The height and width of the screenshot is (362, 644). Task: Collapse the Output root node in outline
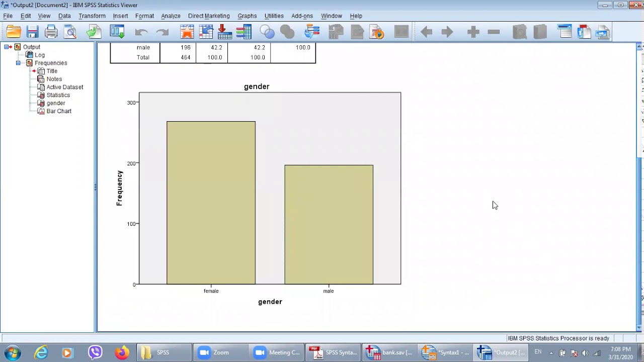click(x=6, y=47)
